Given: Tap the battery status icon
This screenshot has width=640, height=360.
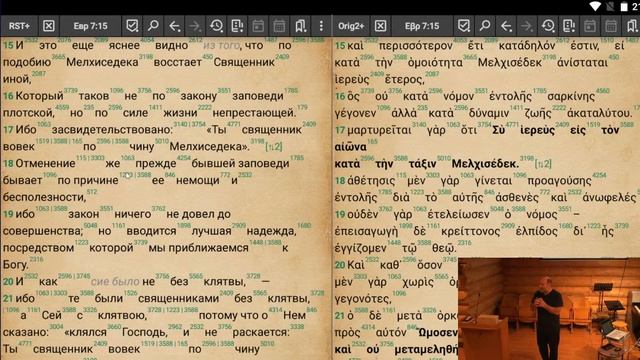Looking at the screenshot, I should (624, 7).
